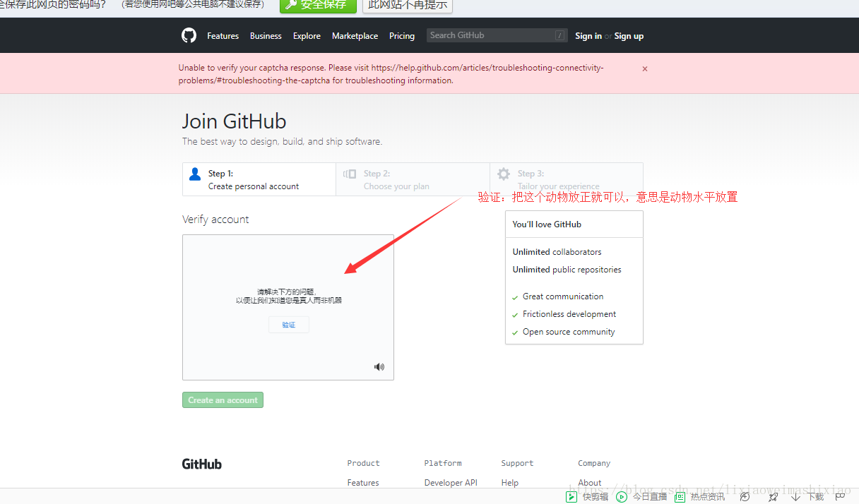Click the You'll love GitHub heading
The width and height of the screenshot is (859, 504).
point(547,224)
